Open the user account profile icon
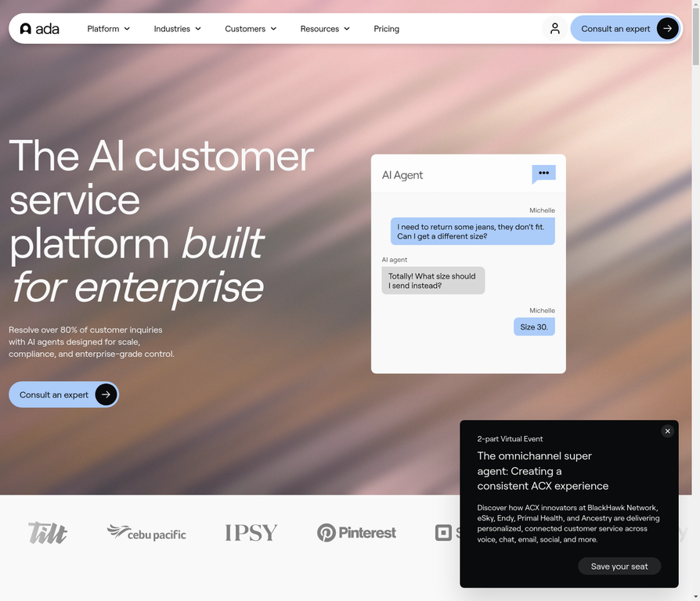Screen dimensions: 700x601 click(554, 29)
